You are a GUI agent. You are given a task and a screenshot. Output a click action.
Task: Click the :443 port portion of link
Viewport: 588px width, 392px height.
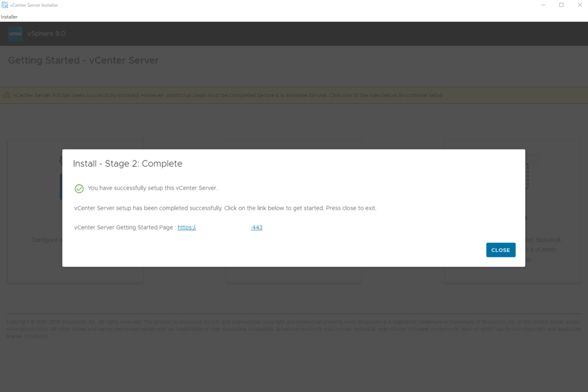pos(257,228)
